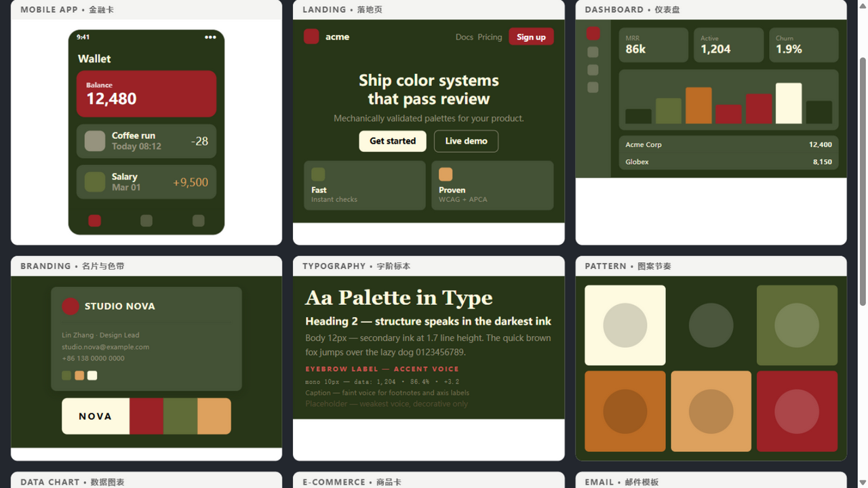This screenshot has width=868, height=488.
Task: Pick the small green swatch on business card
Action: pos(66,375)
